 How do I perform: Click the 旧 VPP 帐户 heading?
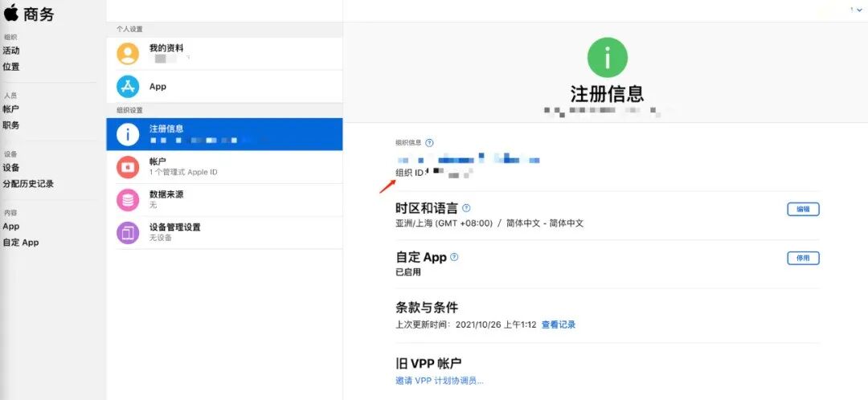[428, 364]
